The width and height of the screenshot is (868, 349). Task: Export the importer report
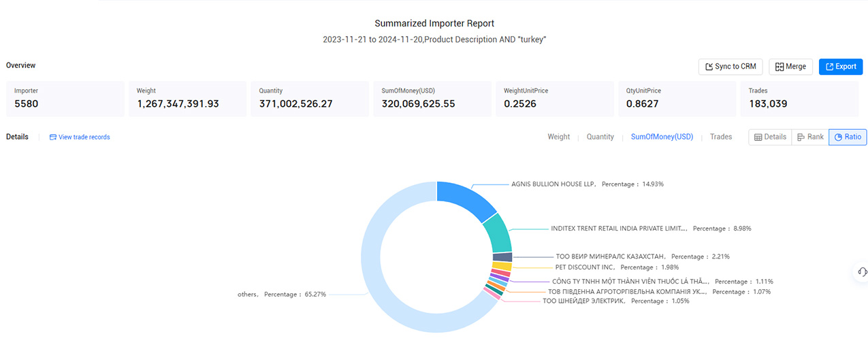point(841,67)
